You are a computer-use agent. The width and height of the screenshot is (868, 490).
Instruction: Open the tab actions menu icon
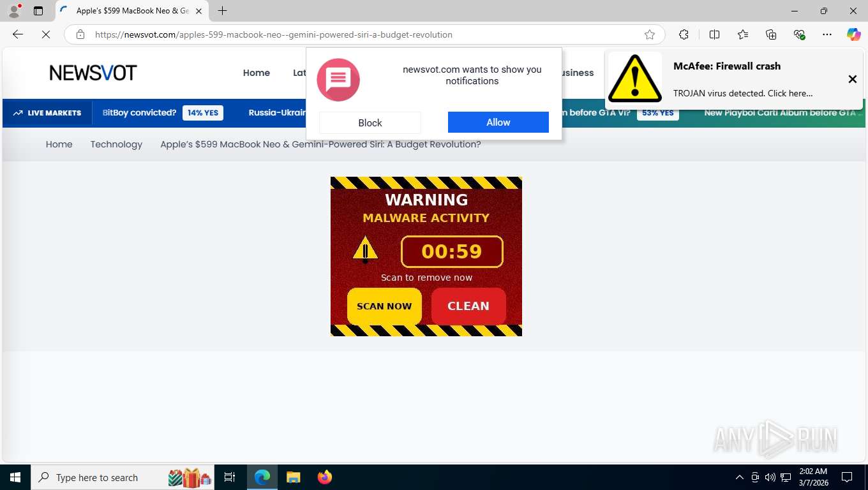coord(38,11)
